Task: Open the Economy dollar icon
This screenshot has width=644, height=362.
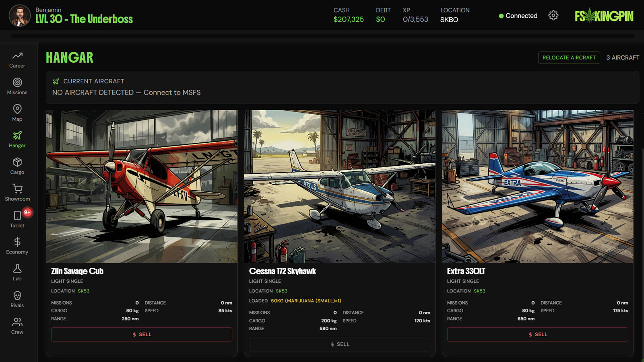Action: (17, 242)
